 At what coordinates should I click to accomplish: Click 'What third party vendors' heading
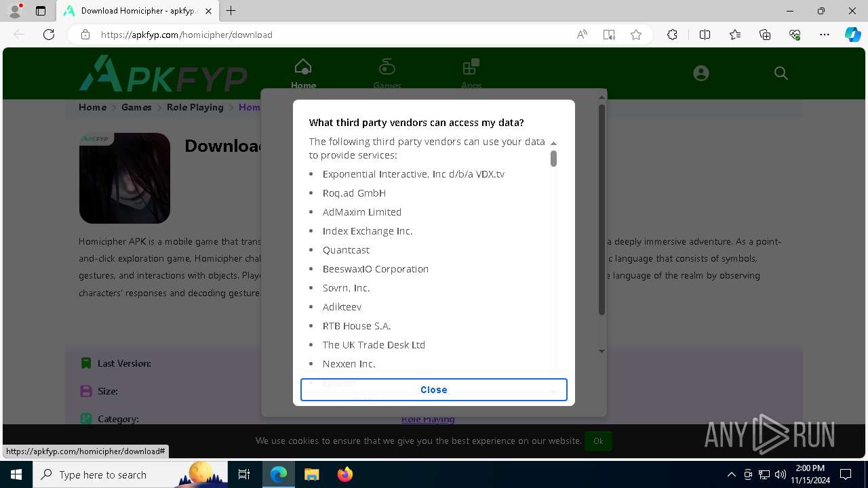click(x=416, y=123)
